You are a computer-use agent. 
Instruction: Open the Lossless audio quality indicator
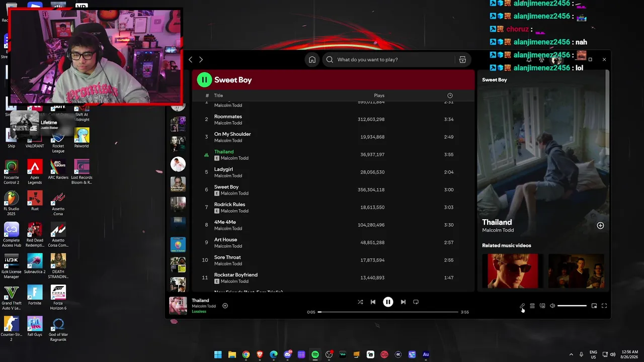click(199, 312)
